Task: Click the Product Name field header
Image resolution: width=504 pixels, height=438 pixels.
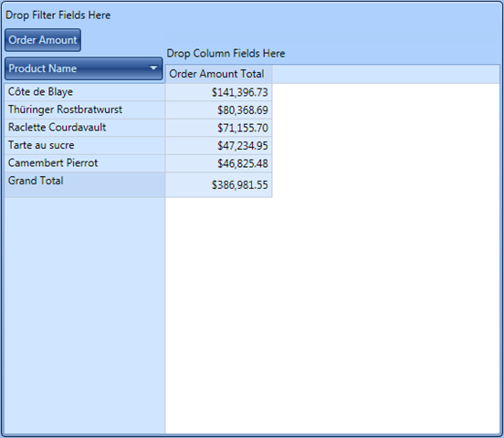Action: click(x=84, y=68)
